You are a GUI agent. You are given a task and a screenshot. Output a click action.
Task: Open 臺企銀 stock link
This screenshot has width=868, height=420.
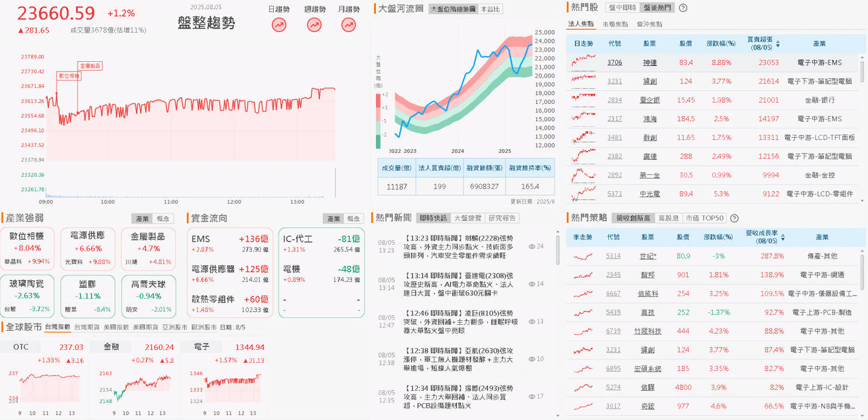[650, 100]
